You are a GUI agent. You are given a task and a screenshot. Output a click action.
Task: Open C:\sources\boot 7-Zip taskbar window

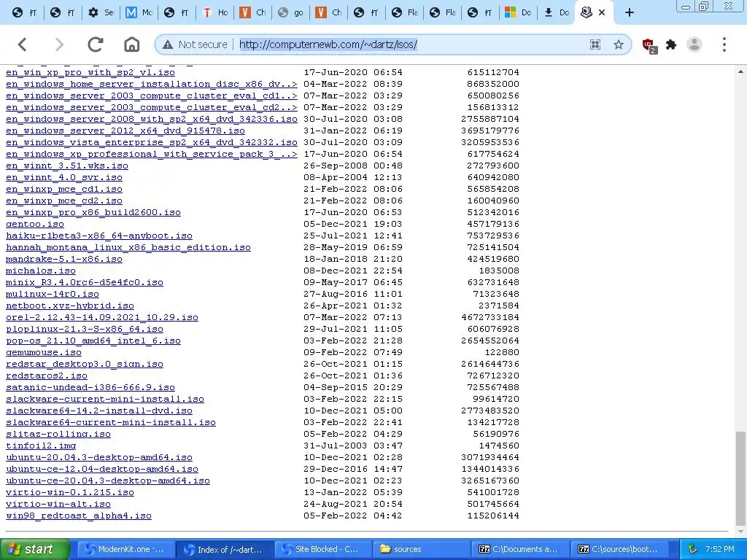(619, 549)
